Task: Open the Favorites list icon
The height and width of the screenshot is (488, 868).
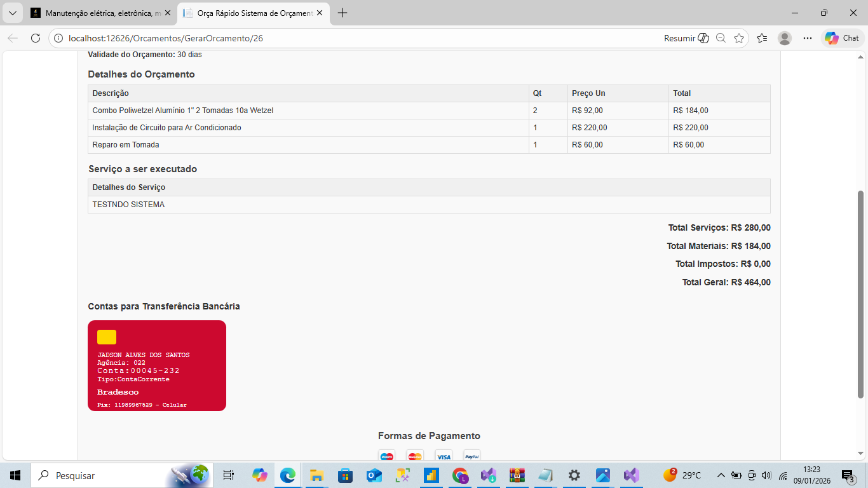Action: [x=762, y=38]
